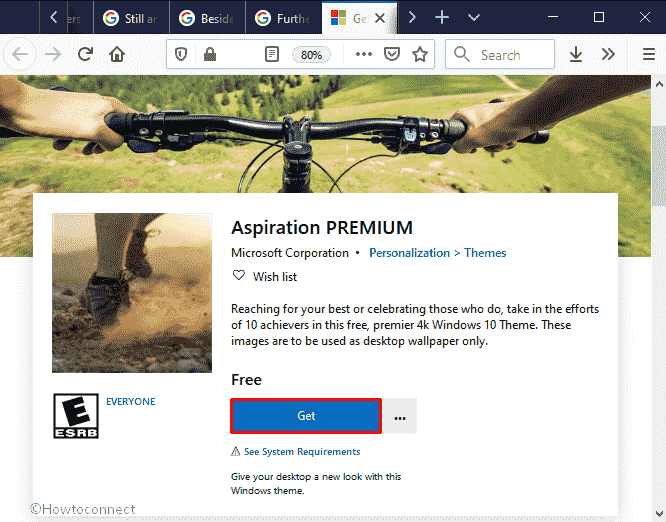Open page actions three-dot menu

364,54
